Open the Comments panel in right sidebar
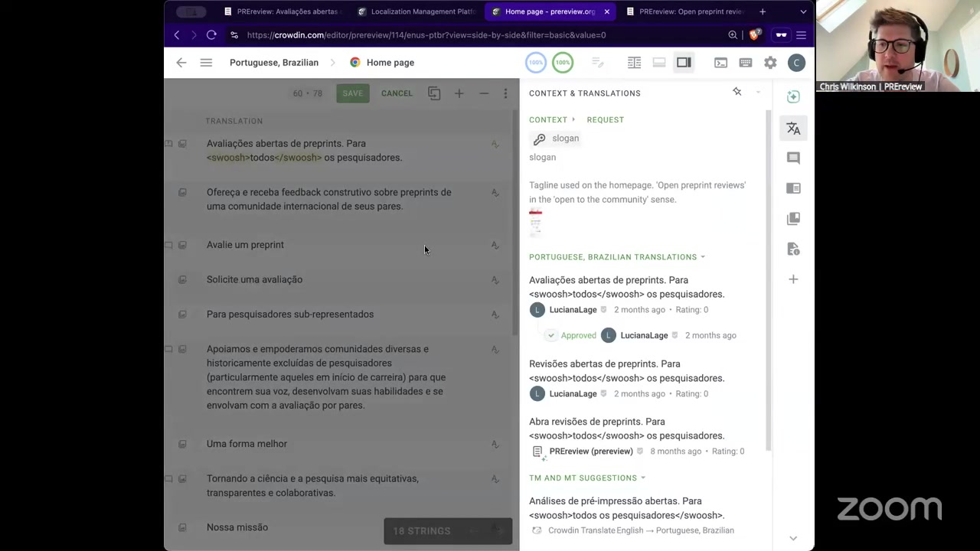The image size is (980, 551). (x=793, y=158)
